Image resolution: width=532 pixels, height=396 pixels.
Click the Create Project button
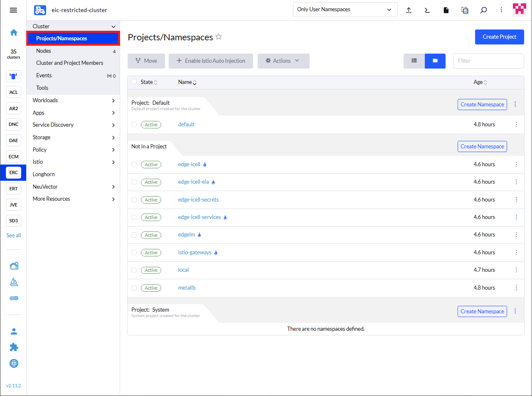click(x=499, y=37)
